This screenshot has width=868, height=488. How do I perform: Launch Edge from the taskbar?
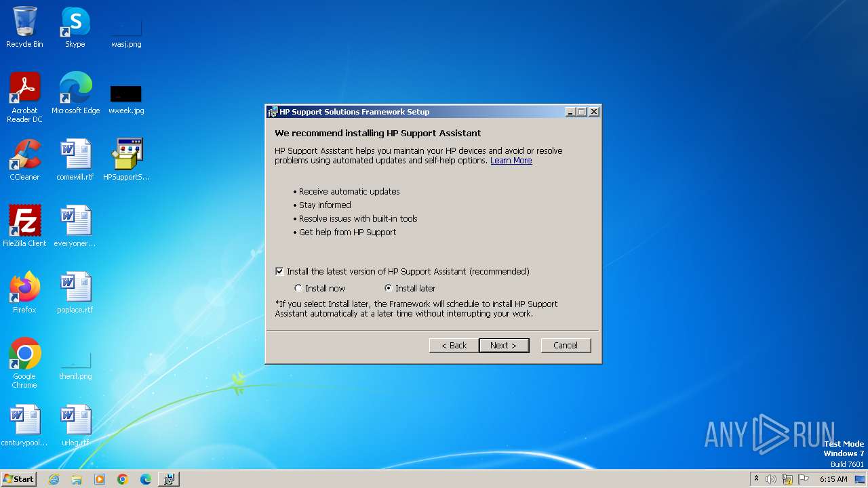click(146, 479)
